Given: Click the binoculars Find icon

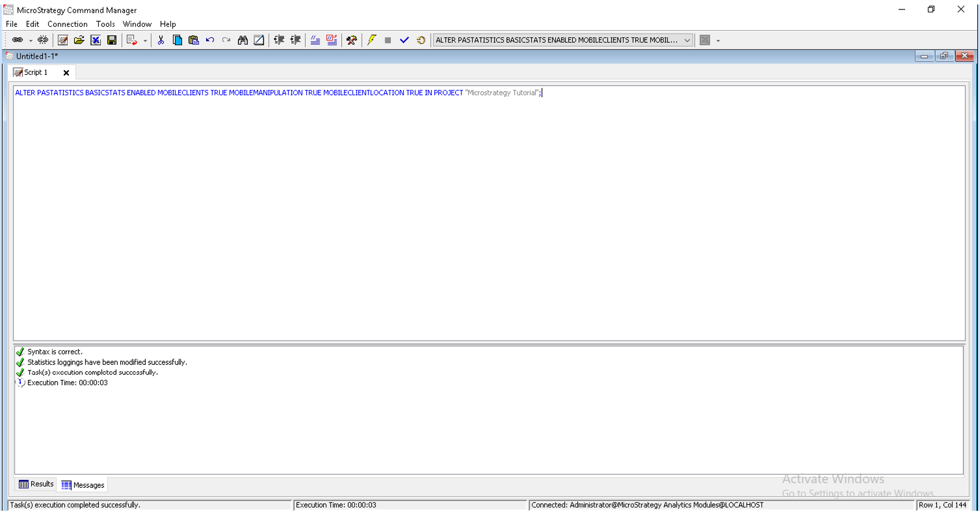Looking at the screenshot, I should click(x=242, y=40).
